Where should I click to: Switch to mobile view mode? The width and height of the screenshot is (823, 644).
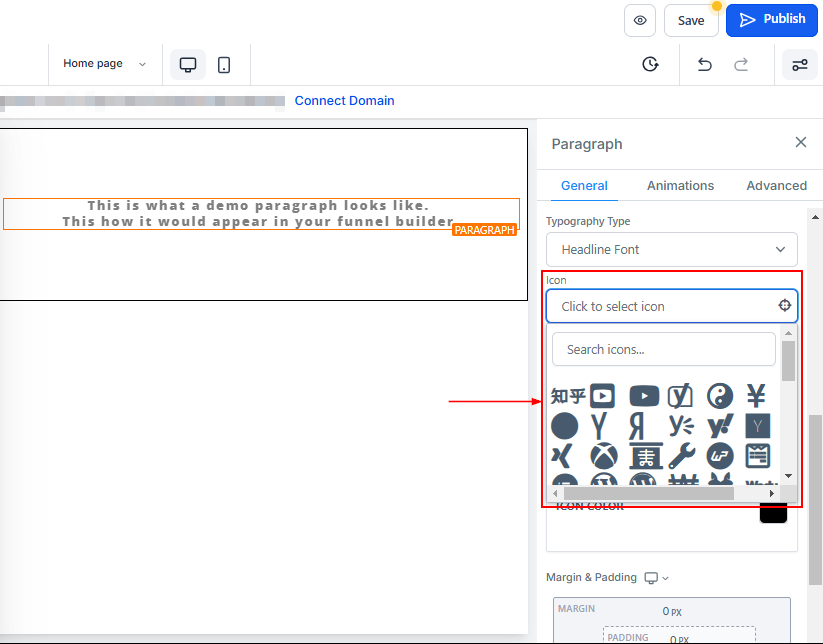[224, 64]
